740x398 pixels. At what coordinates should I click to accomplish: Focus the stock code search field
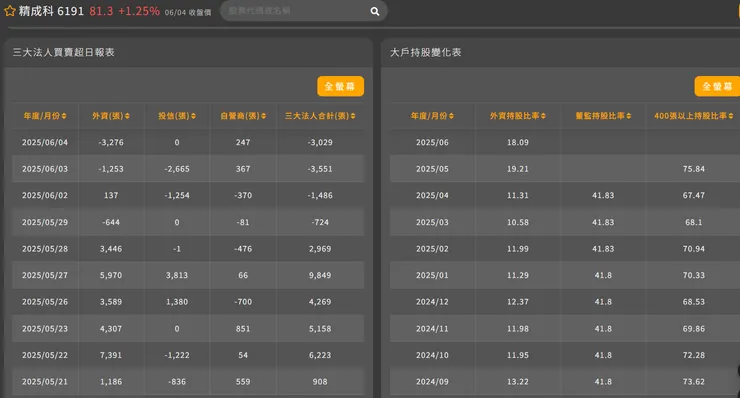[304, 11]
